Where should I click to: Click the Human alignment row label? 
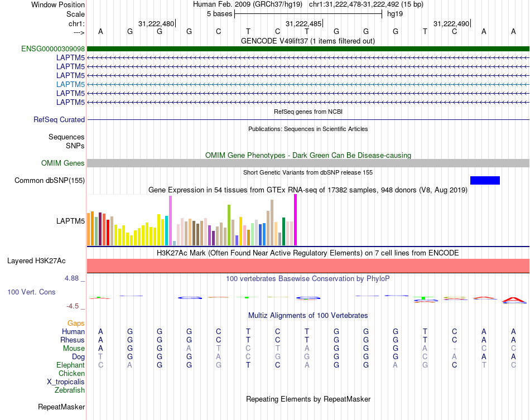point(73,331)
